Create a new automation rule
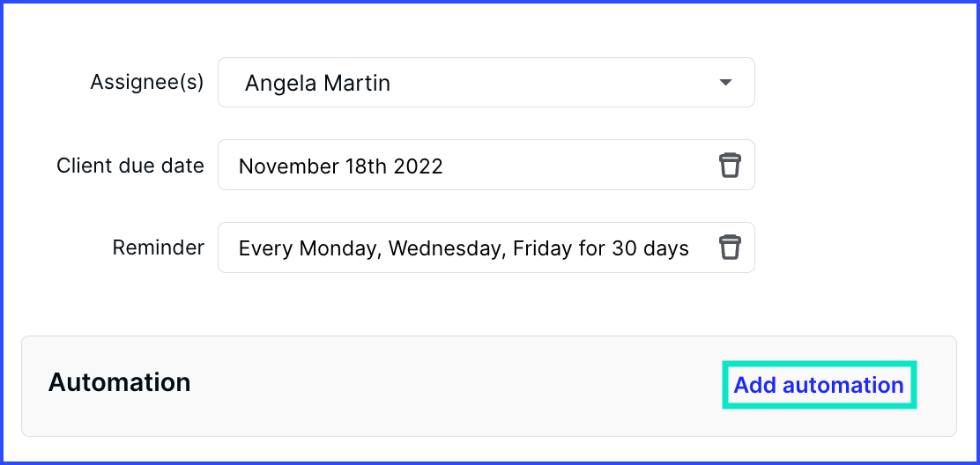 819,385
